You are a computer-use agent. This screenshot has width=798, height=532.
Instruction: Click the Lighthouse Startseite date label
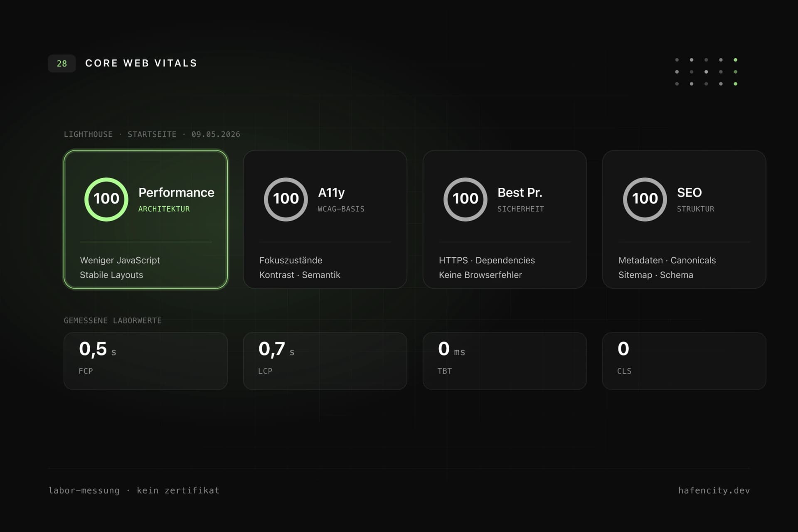[152, 134]
